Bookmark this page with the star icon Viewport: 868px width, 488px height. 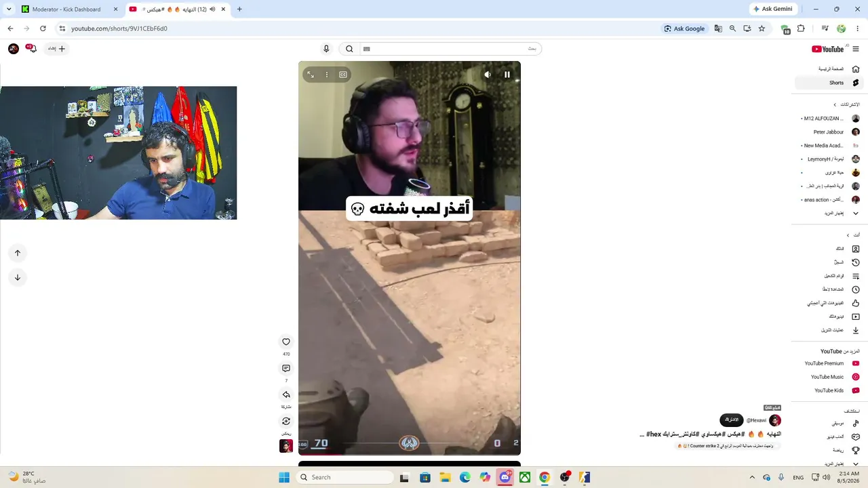(x=762, y=28)
